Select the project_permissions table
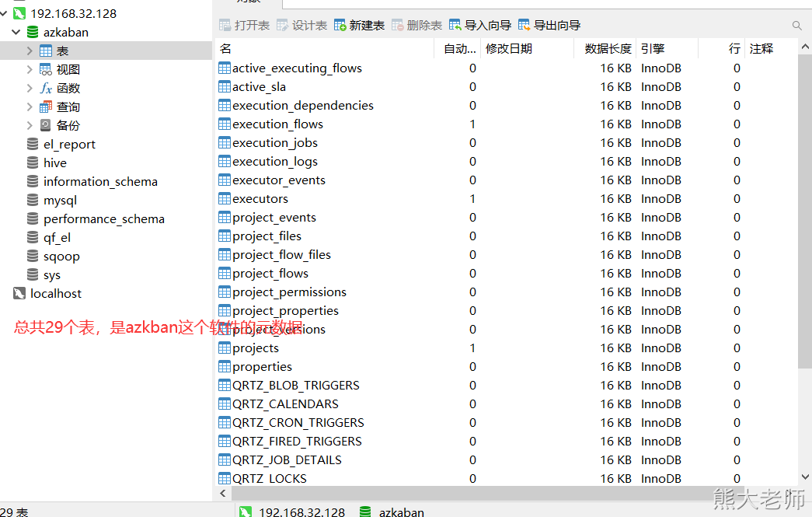Viewport: 812px width, 517px height. [x=289, y=292]
